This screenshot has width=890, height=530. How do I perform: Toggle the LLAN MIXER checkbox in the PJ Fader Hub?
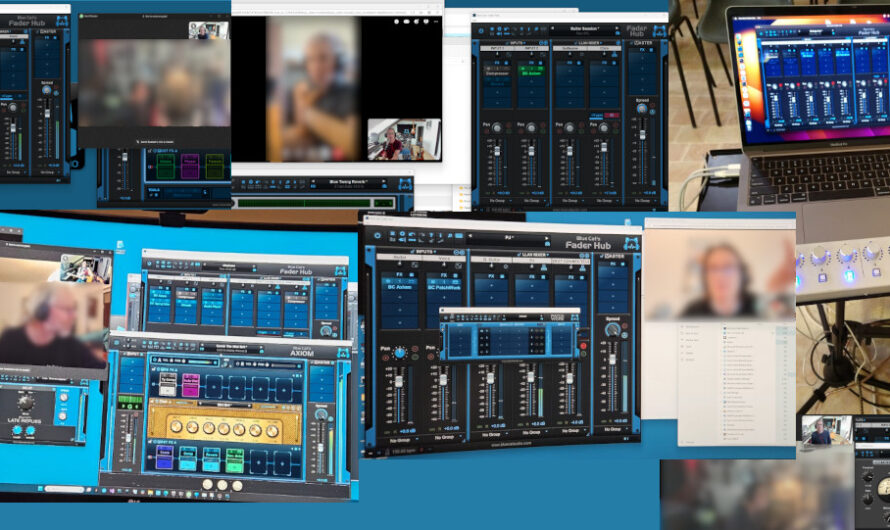point(519,254)
